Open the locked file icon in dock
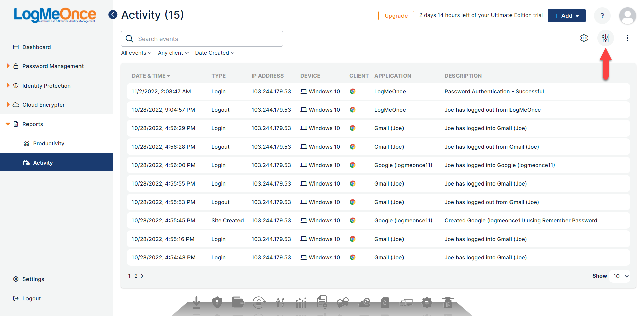 click(x=385, y=302)
